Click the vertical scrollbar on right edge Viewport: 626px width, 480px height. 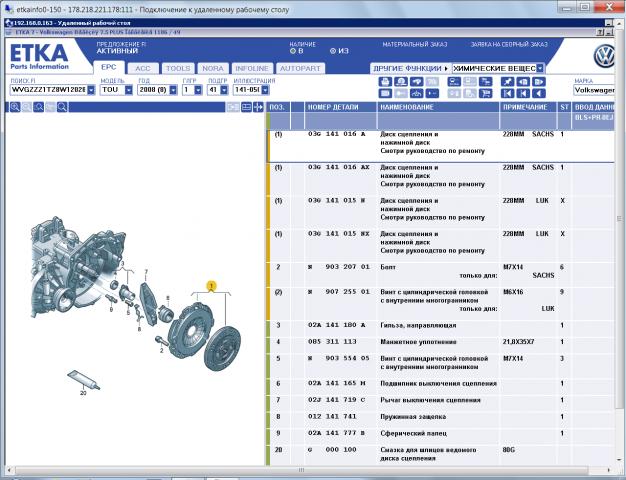point(619,219)
